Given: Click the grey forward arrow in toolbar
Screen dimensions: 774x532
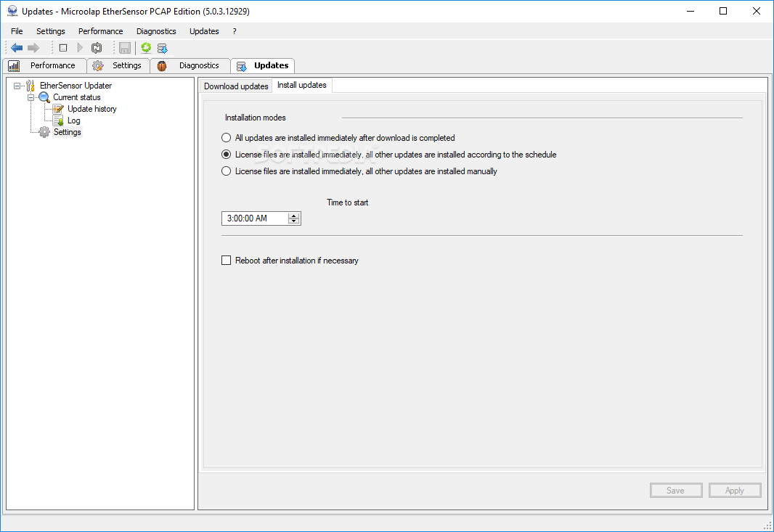Looking at the screenshot, I should tap(33, 48).
